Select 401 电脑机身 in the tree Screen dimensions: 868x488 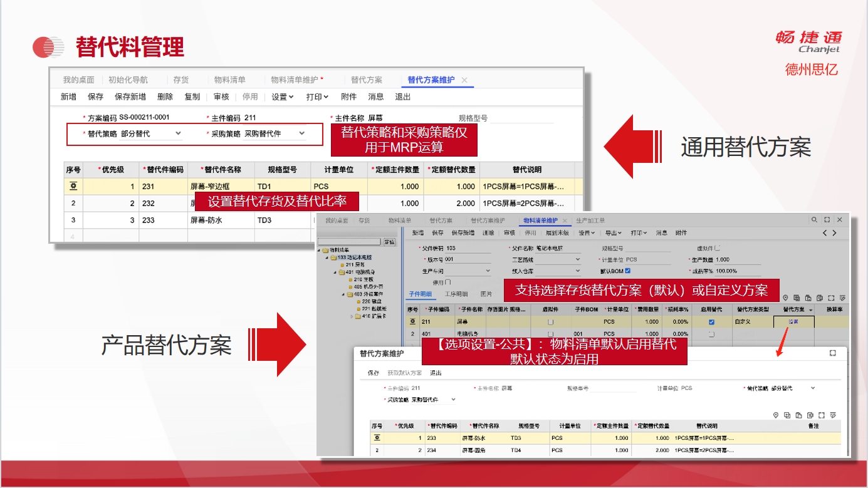[x=360, y=273]
